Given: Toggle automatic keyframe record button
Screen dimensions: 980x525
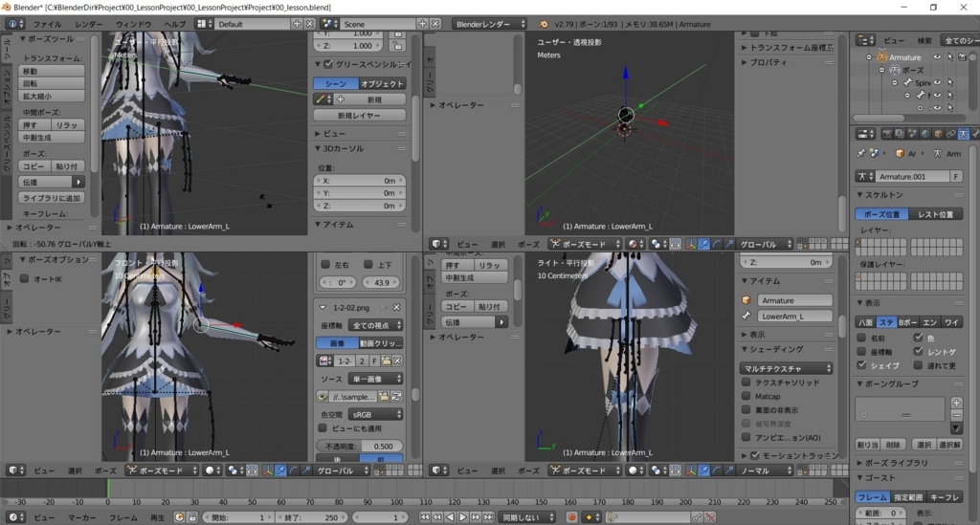Looking at the screenshot, I should (571, 517).
